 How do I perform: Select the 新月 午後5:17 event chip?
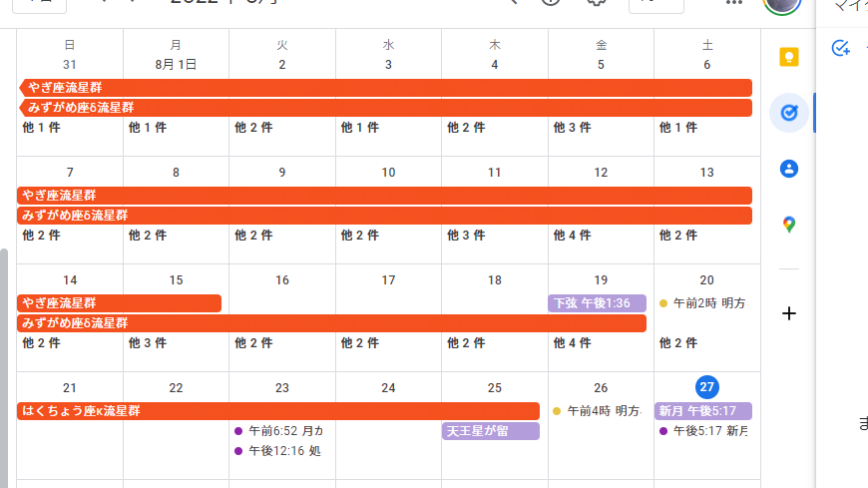tap(703, 411)
